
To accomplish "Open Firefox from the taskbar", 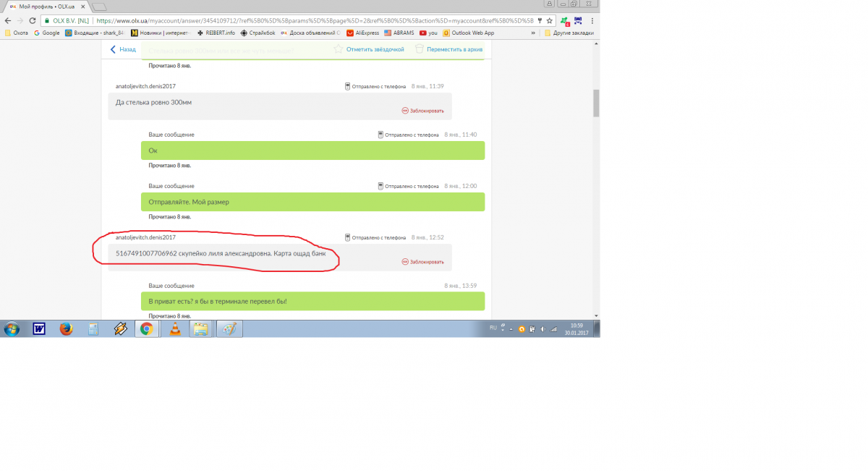I will pyautogui.click(x=66, y=329).
